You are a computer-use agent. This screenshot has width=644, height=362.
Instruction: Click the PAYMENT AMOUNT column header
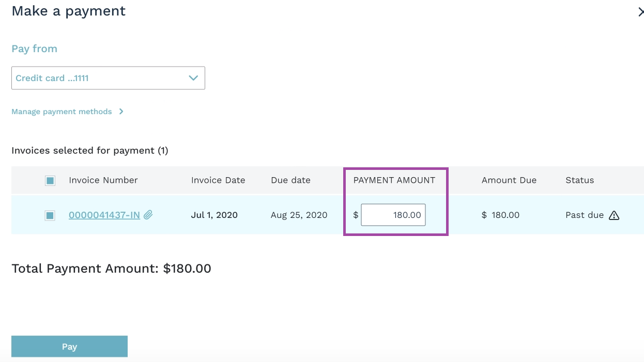394,180
